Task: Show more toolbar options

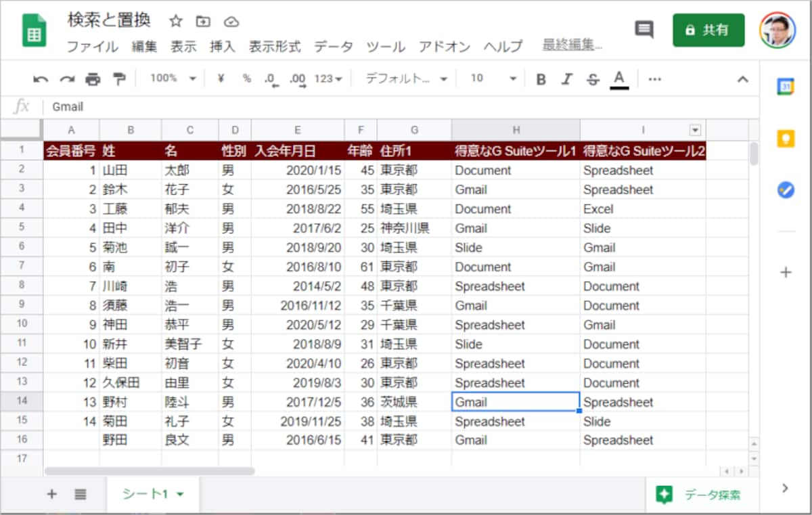Action: (654, 79)
